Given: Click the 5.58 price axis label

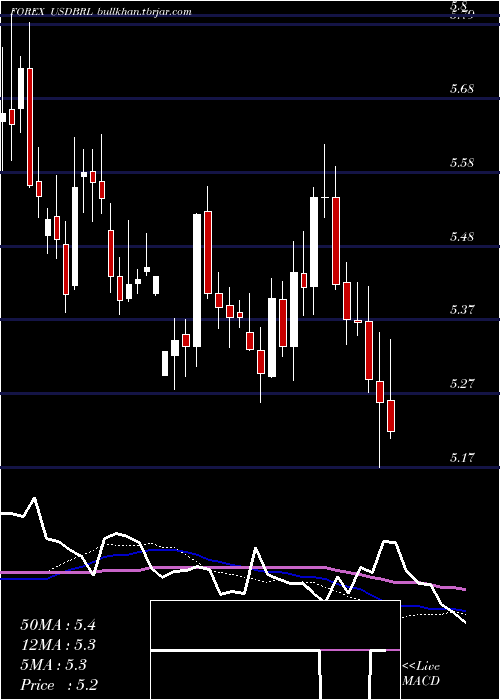Looking at the screenshot, I should pyautogui.click(x=462, y=163).
